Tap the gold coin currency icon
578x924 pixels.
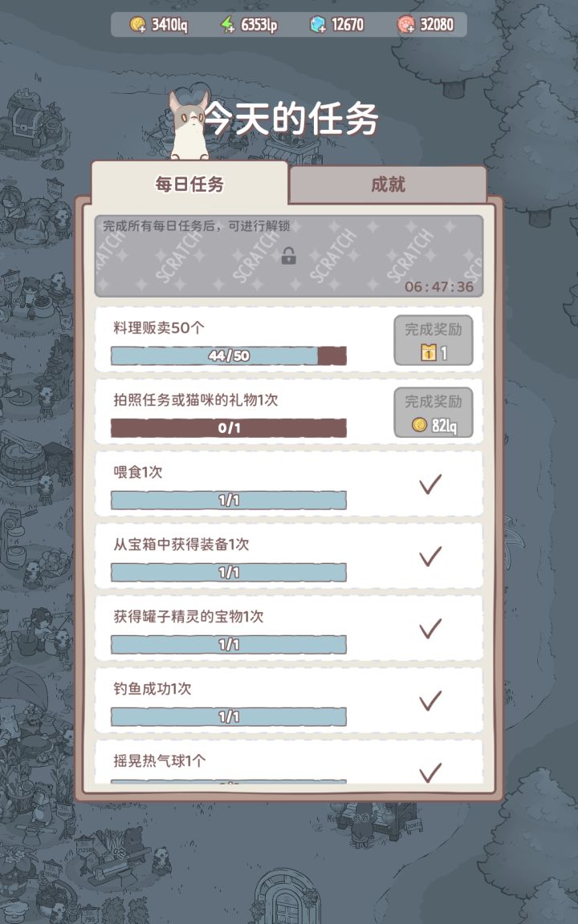138,25
